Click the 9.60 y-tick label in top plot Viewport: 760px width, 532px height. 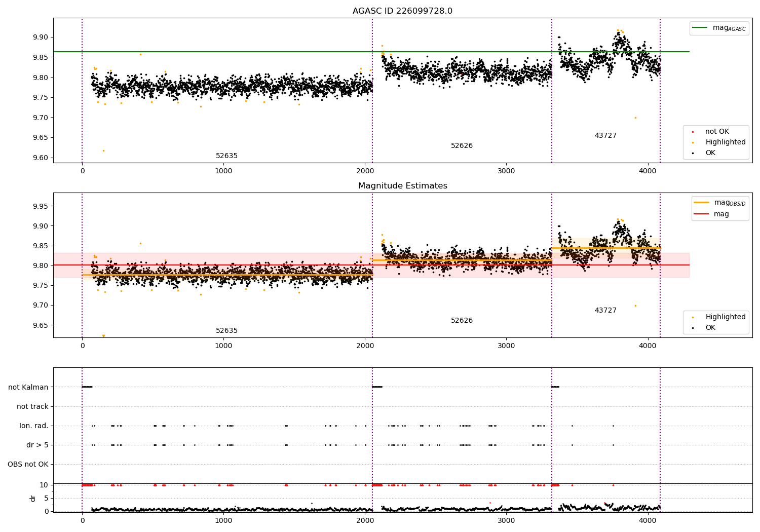point(41,158)
